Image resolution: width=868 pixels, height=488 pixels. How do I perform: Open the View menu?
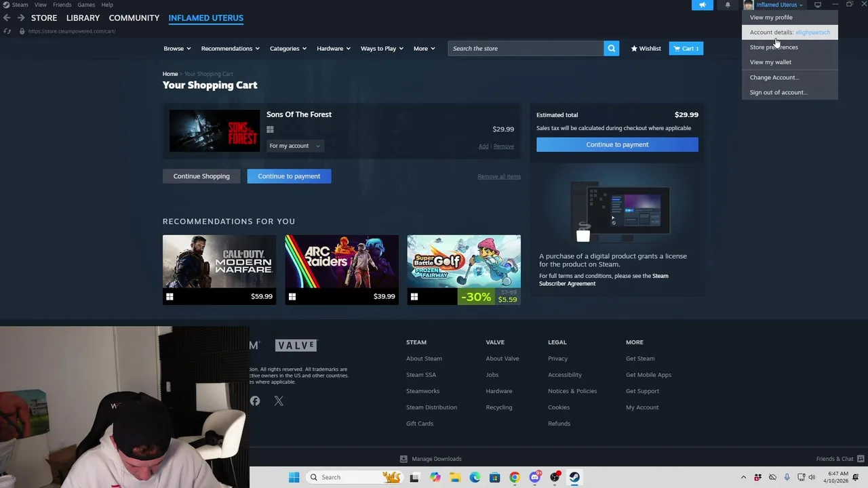41,5
